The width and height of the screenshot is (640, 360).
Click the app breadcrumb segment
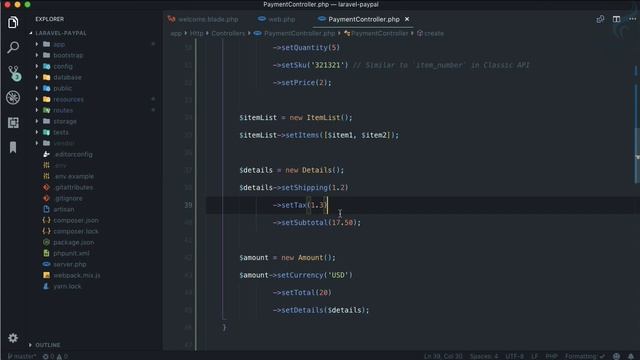[176, 33]
